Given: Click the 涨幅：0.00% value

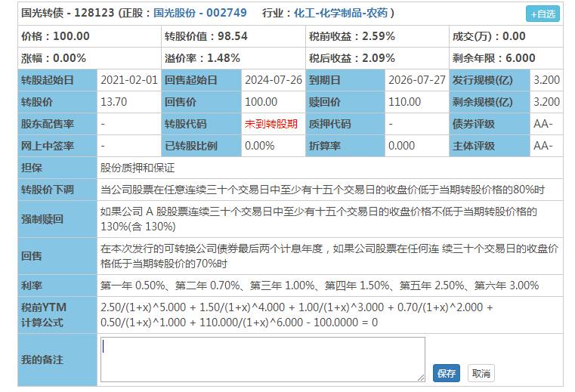Looking at the screenshot, I should click(54, 58).
